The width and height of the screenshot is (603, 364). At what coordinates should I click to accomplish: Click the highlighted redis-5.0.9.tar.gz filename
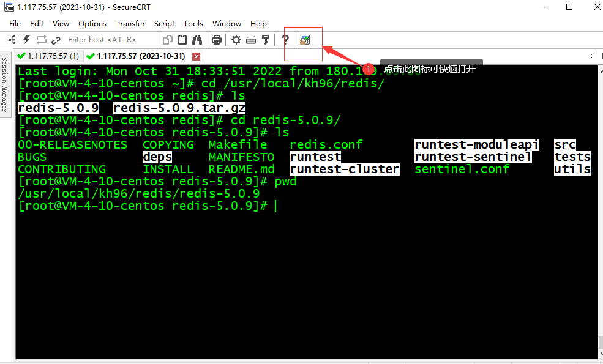tap(179, 108)
